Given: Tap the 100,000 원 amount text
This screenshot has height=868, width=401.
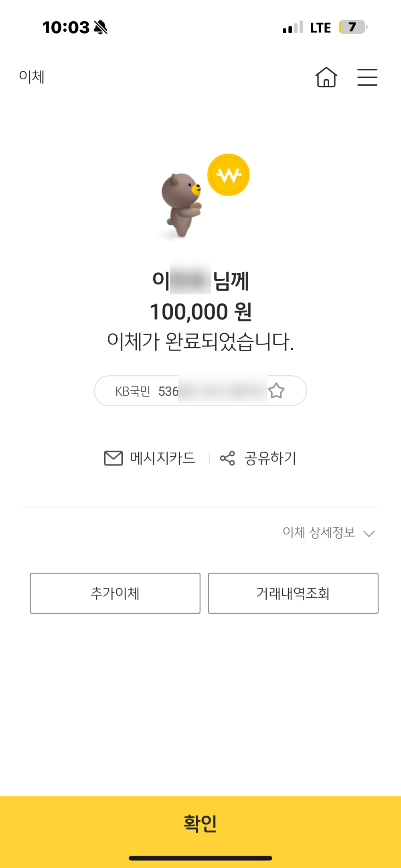Looking at the screenshot, I should click(x=200, y=312).
